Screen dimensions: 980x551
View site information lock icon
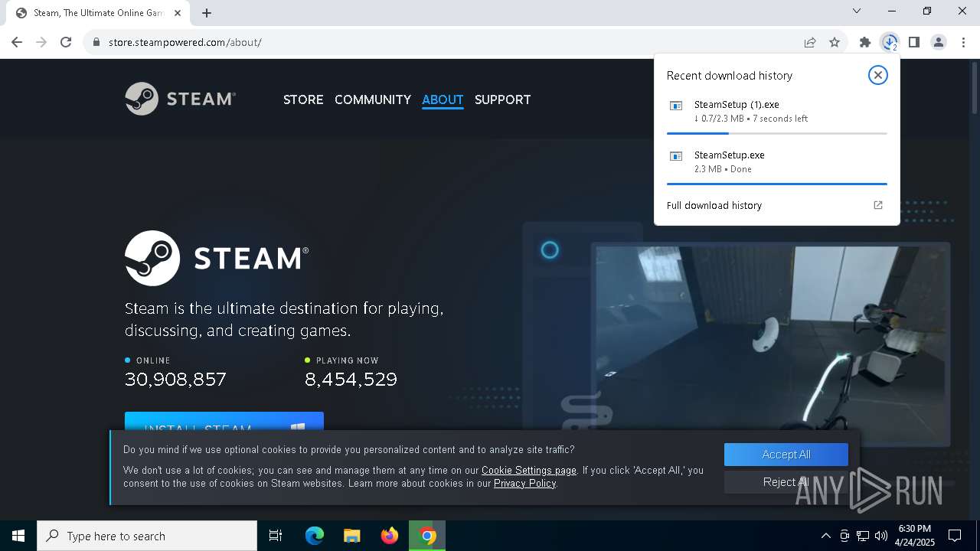96,42
